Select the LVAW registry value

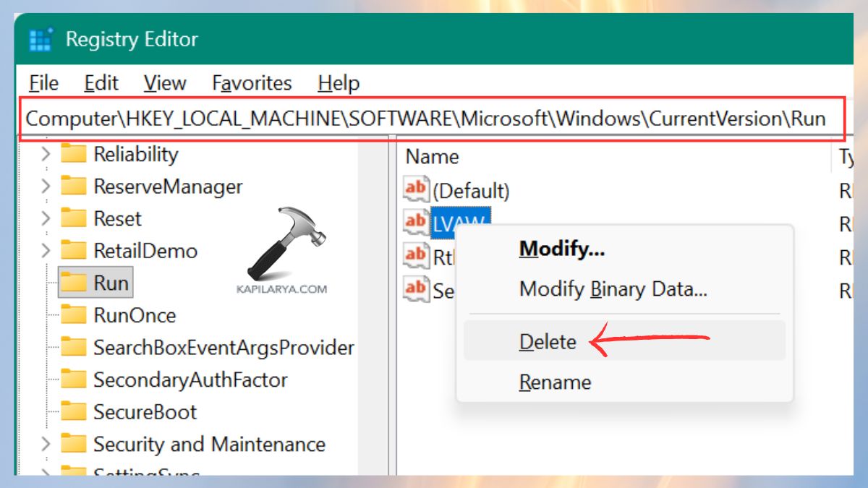click(x=456, y=222)
